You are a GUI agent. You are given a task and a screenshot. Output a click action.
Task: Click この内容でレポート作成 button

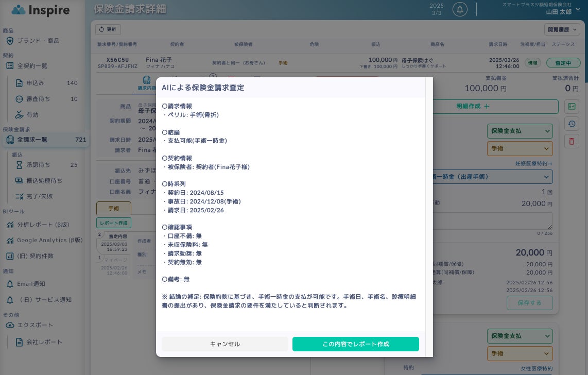(355, 344)
